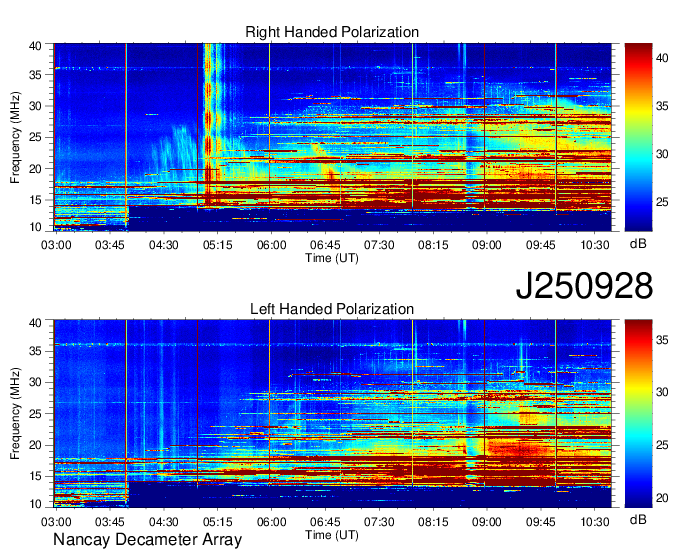The width and height of the screenshot is (680, 552).
Task: Select the "Nancay Decameter Array" caption
Action: pos(147,541)
